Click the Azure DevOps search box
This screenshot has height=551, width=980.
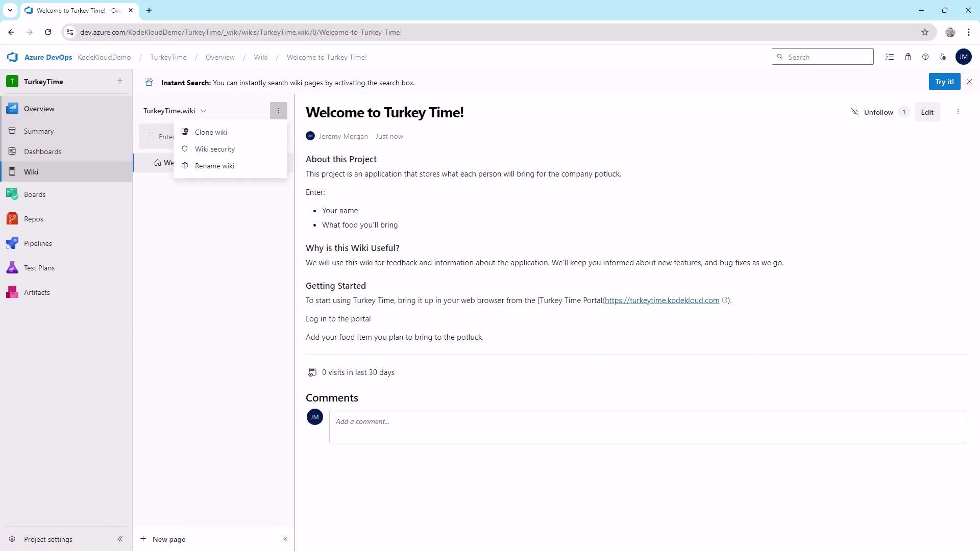[x=822, y=57]
